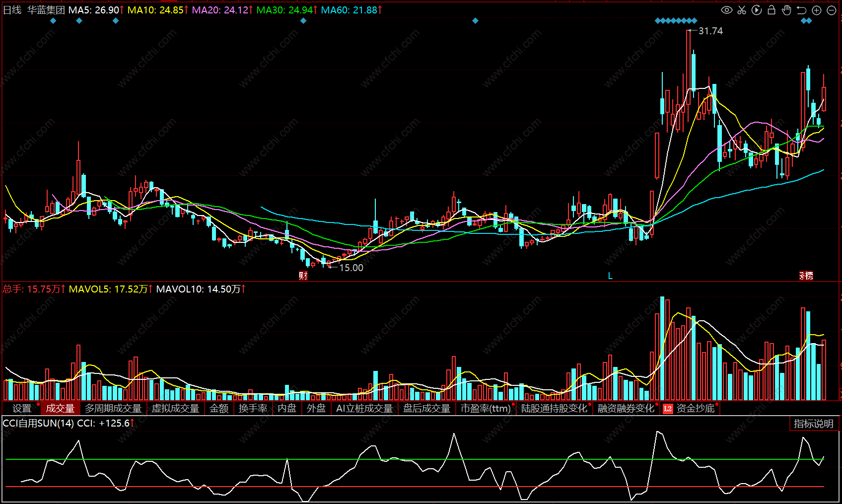Screen dimensions: 842x504
Task: Select the 换手率 turnover tab
Action: click(x=253, y=408)
